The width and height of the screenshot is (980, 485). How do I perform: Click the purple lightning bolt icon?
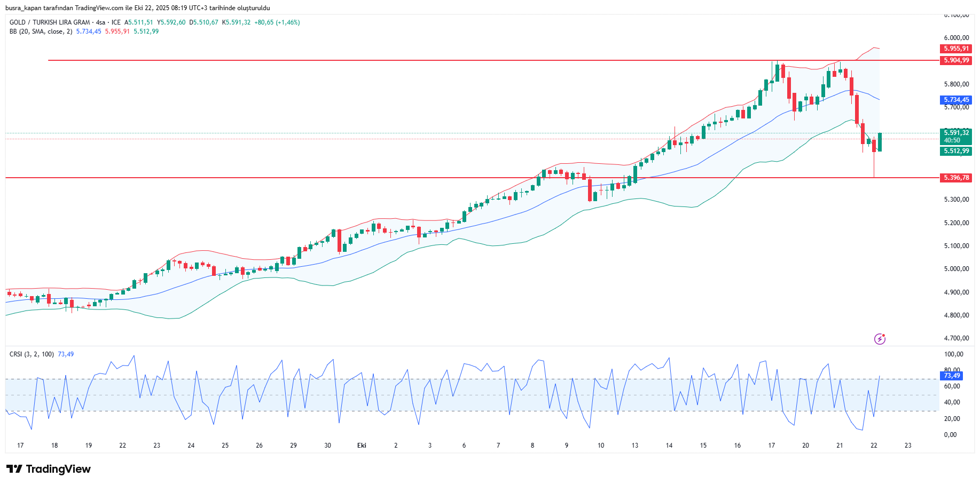[x=880, y=339]
